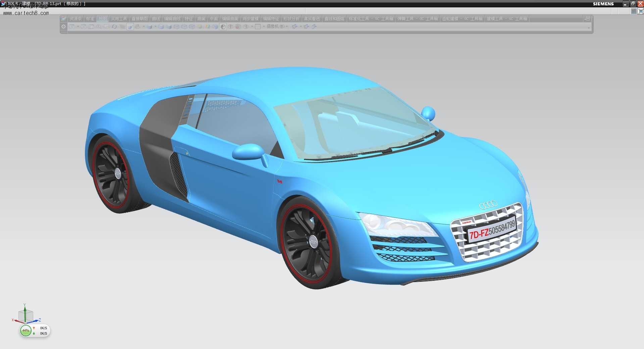Switch to the 标准 tab

pos(90,18)
